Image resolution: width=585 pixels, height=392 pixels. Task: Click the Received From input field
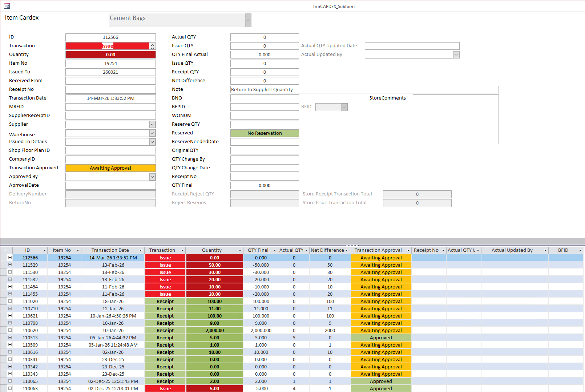tap(110, 81)
